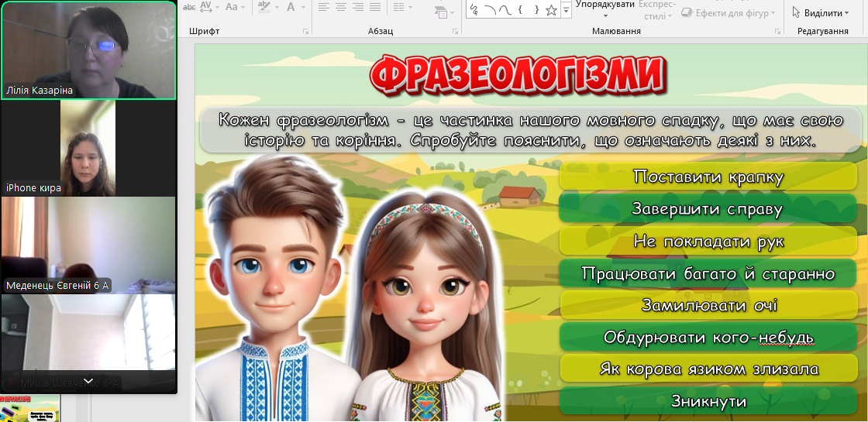The image size is (868, 422).
Task: Align text left in the Абзац group
Action: coord(324,7)
